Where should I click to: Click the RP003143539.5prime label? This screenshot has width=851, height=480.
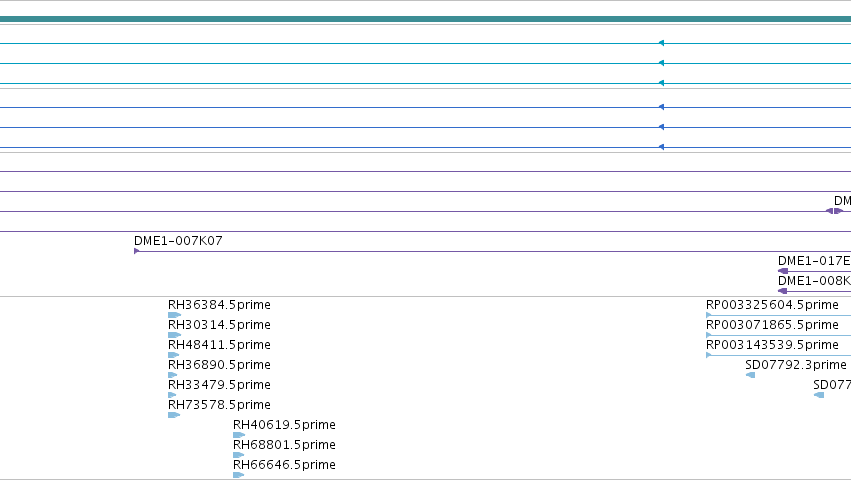pyautogui.click(x=772, y=345)
